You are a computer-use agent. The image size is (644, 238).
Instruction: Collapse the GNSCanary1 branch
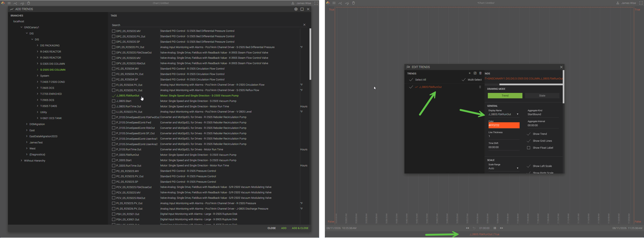pos(21,27)
